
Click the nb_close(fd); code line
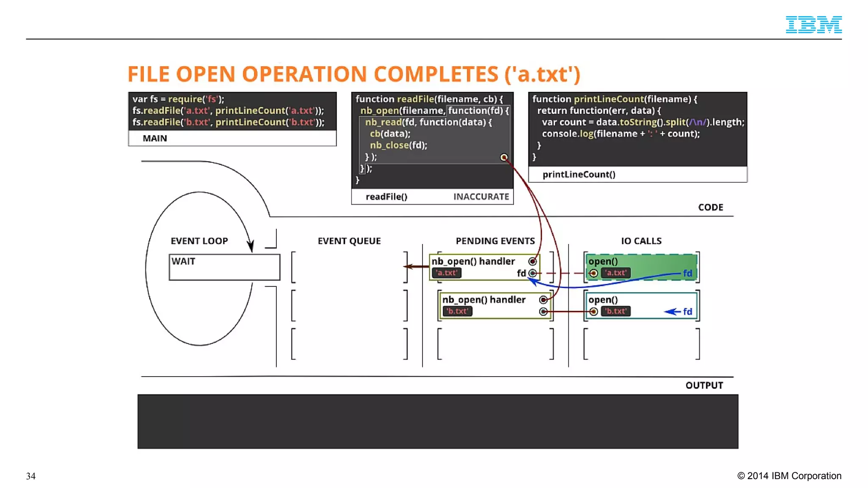[398, 145]
